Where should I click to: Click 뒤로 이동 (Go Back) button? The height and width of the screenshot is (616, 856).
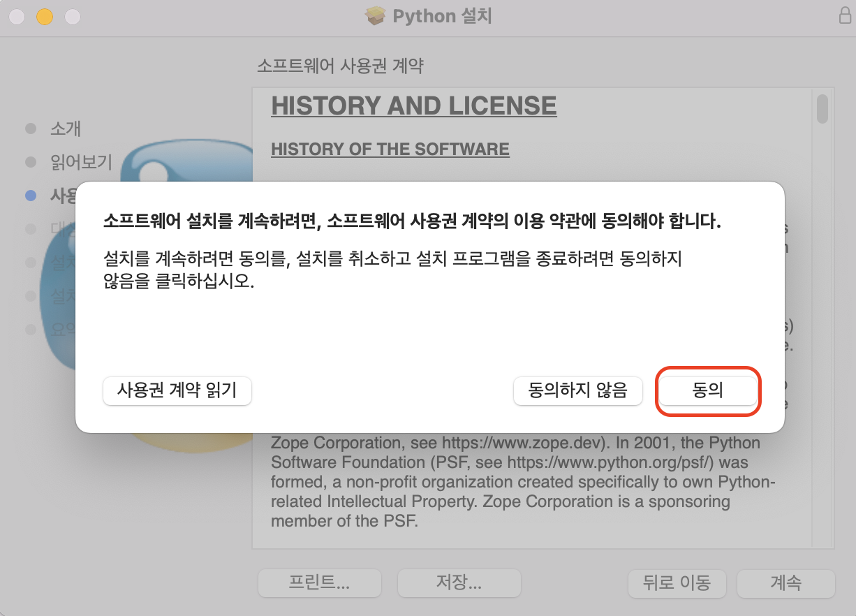coord(677,583)
